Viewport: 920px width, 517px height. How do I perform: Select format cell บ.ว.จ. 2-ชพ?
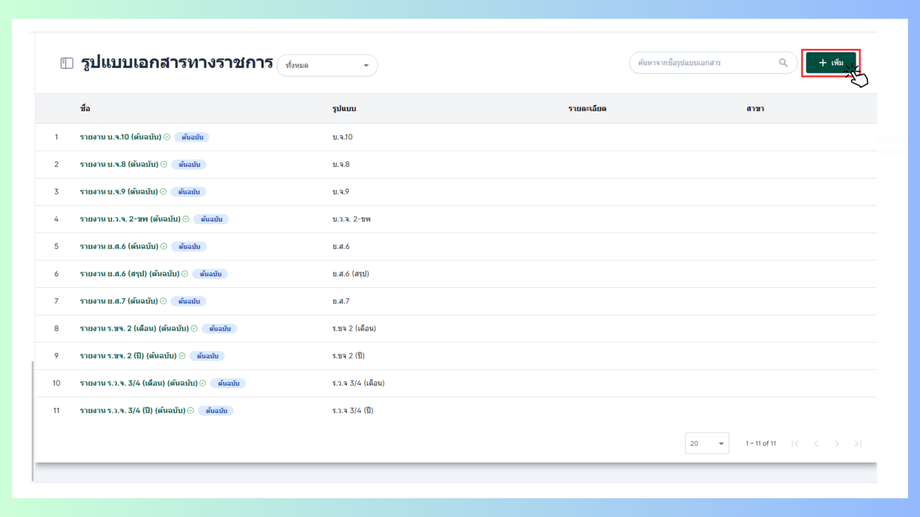coord(351,219)
